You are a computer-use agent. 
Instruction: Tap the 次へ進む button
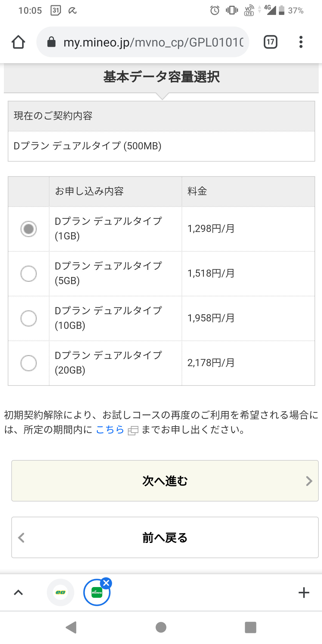click(165, 481)
